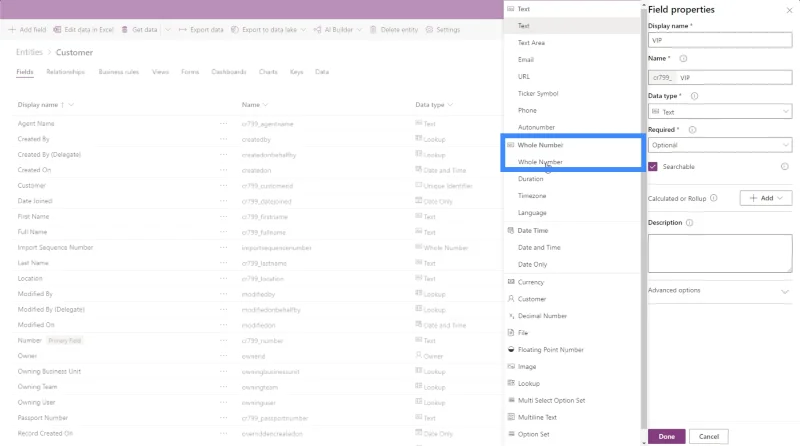Image resolution: width=800 pixels, height=446 pixels.
Task: Toggle the Searchable checkbox
Action: click(653, 166)
